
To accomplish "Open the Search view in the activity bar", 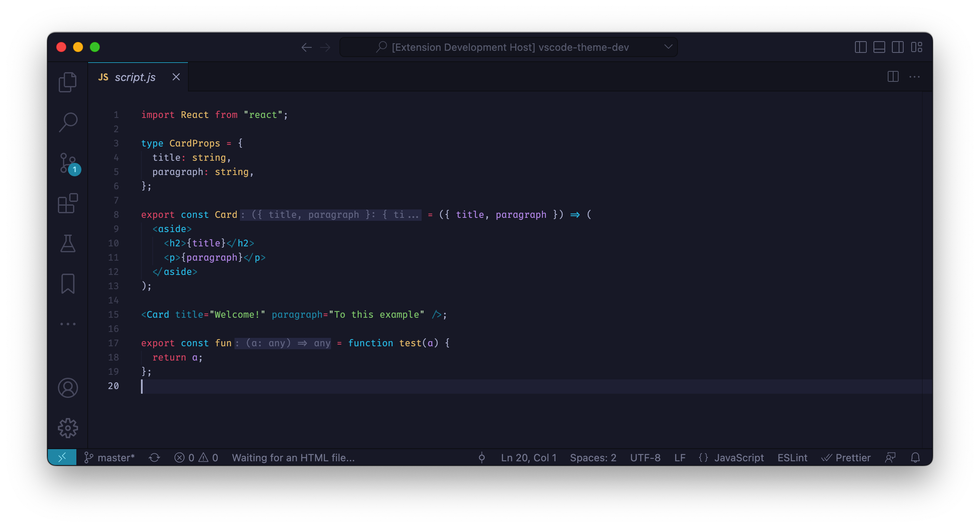I will (x=68, y=122).
